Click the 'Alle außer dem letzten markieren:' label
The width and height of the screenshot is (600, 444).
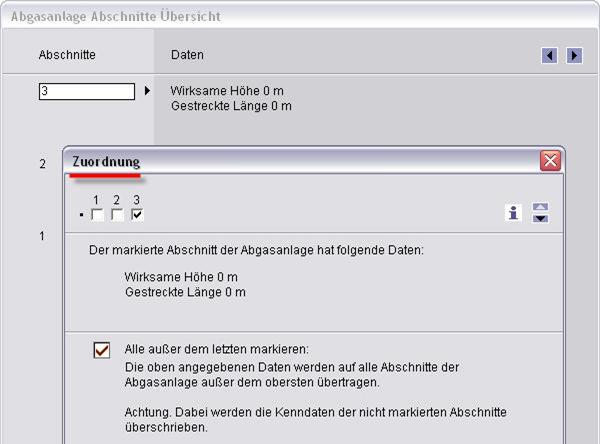pyautogui.click(x=217, y=349)
